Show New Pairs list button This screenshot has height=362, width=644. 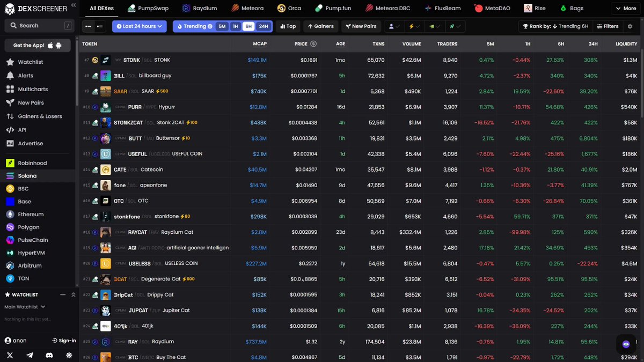click(x=362, y=26)
